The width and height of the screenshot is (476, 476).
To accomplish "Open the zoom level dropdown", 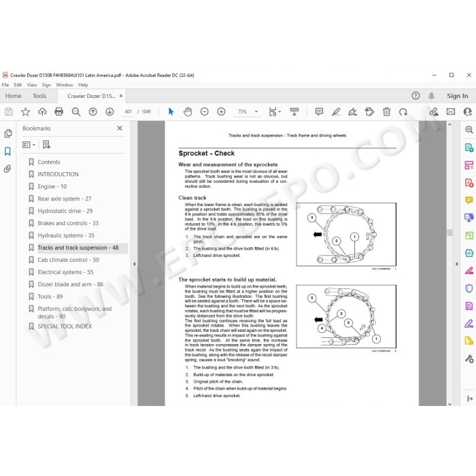I will [256, 112].
